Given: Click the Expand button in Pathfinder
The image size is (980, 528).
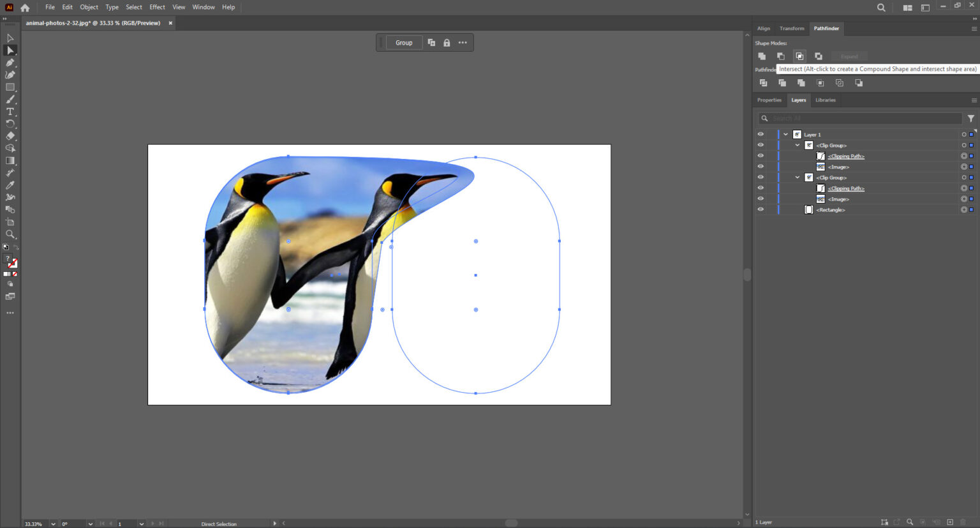Looking at the screenshot, I should click(849, 56).
